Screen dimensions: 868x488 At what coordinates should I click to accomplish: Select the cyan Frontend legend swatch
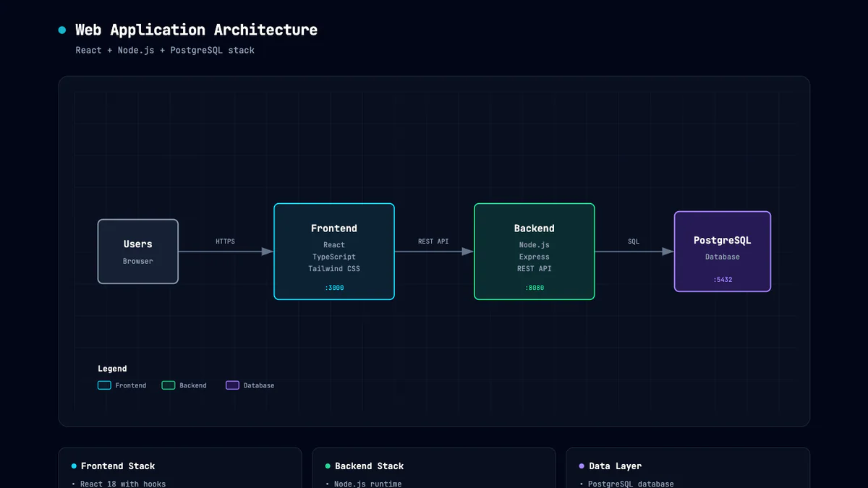104,385
